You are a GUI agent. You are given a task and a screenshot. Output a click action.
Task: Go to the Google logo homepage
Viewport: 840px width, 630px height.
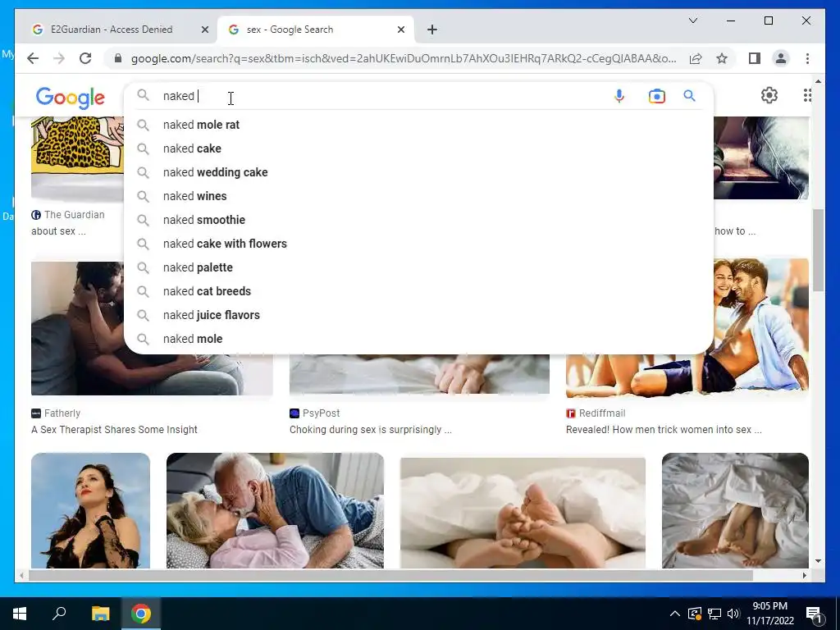71,98
